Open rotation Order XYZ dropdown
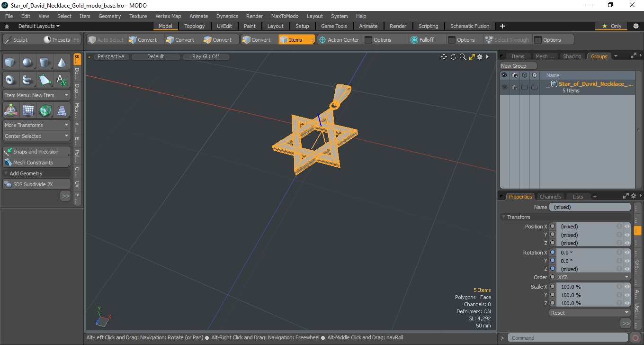The image size is (644, 345). [593, 277]
